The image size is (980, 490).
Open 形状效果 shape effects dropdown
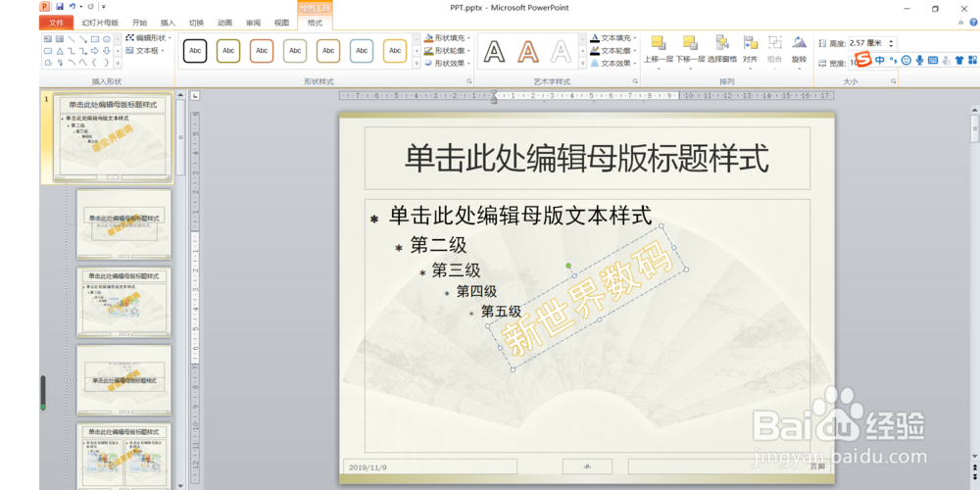[447, 63]
